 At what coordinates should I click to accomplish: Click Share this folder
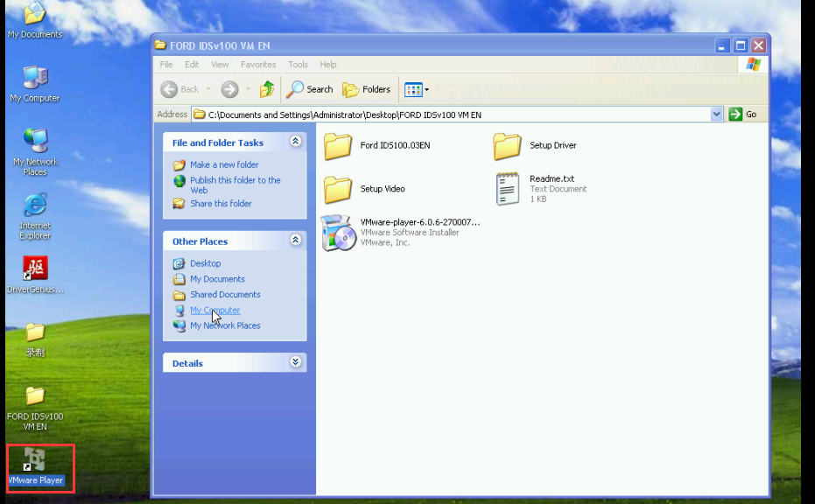pos(221,204)
